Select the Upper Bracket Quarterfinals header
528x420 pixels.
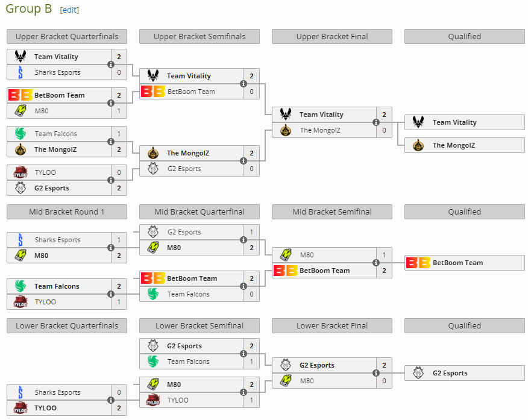click(67, 37)
